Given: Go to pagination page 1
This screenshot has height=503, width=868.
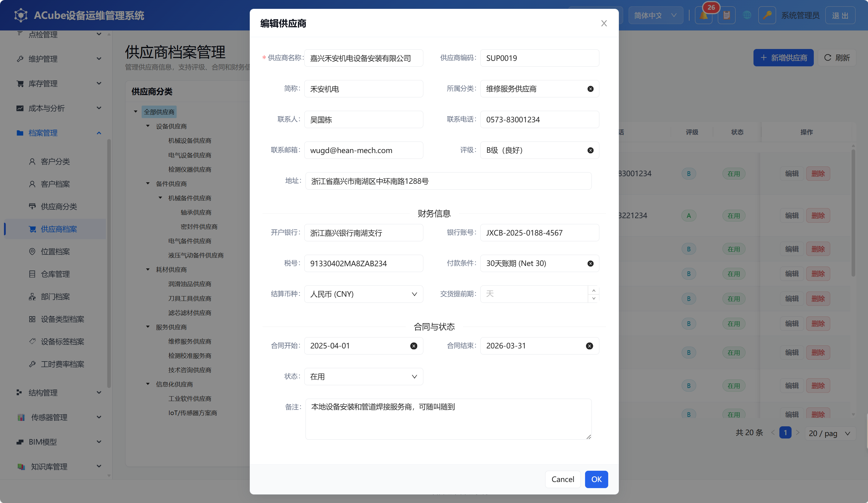Looking at the screenshot, I should point(785,433).
